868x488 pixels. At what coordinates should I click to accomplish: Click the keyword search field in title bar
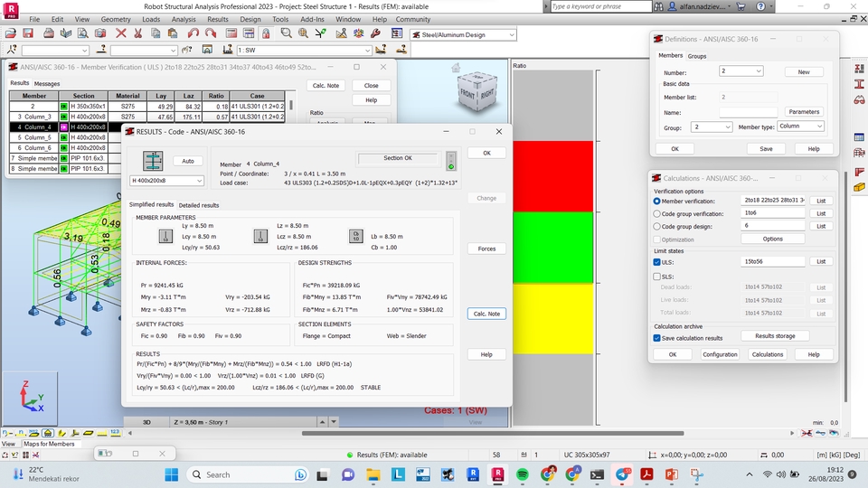click(600, 6)
